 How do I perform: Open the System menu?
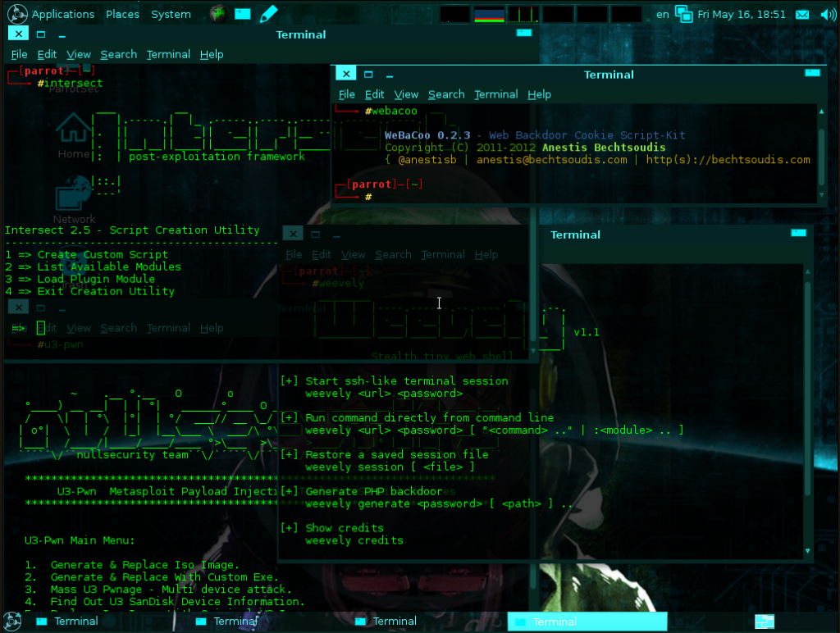click(x=171, y=15)
